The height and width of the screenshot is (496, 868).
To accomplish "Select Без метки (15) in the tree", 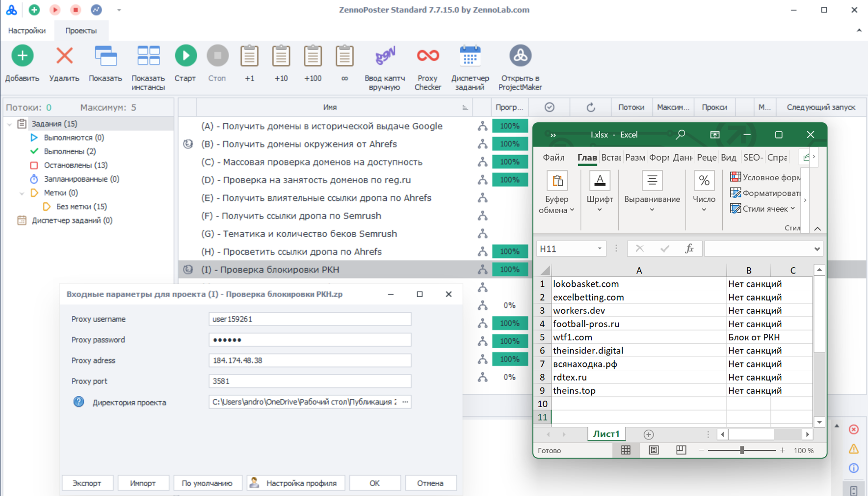I will coord(81,207).
